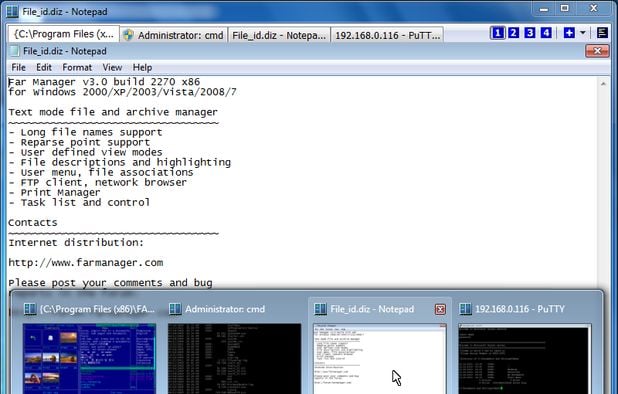Close the inner File_id.diz Notepad document
The image size is (618, 394).
(597, 51)
